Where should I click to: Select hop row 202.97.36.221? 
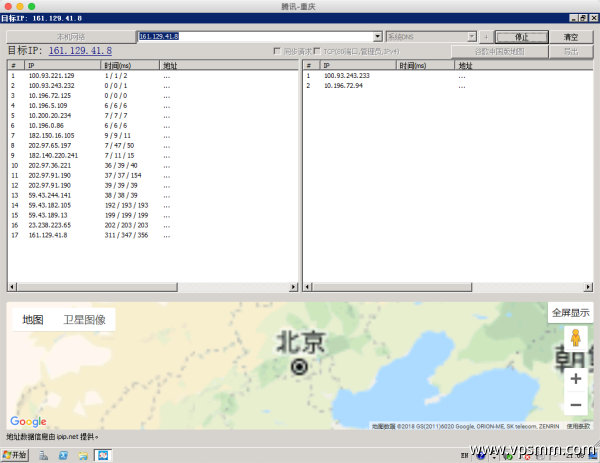(152, 165)
